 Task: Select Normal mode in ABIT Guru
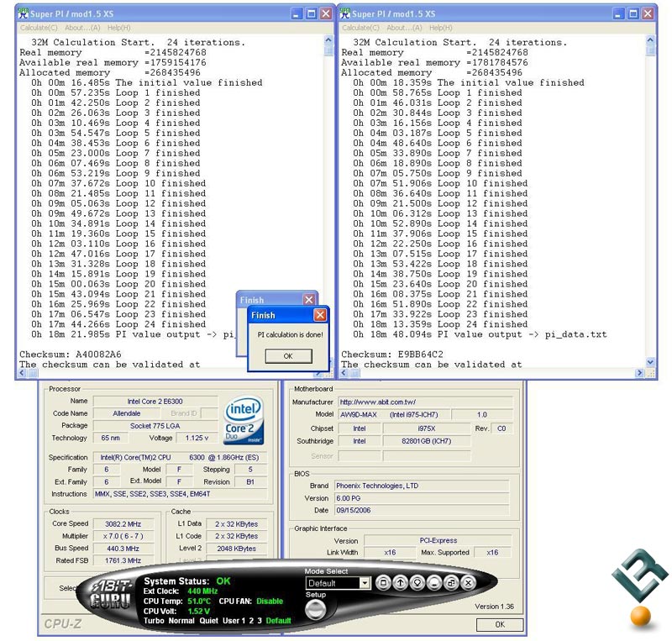pyautogui.click(x=181, y=621)
